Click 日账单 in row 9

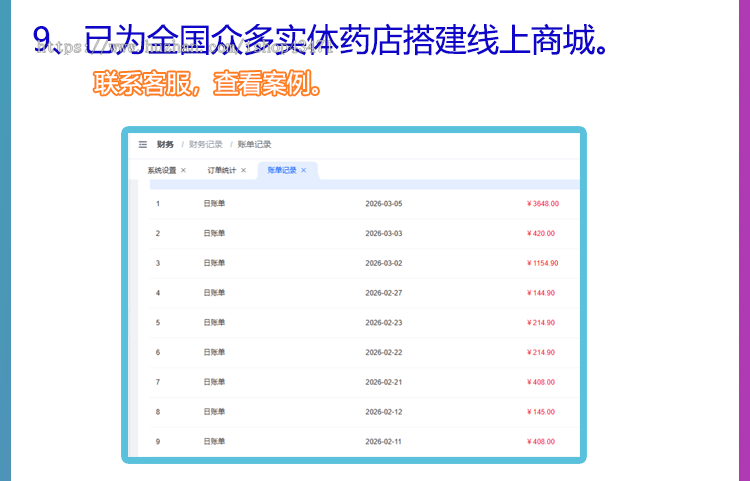click(214, 441)
